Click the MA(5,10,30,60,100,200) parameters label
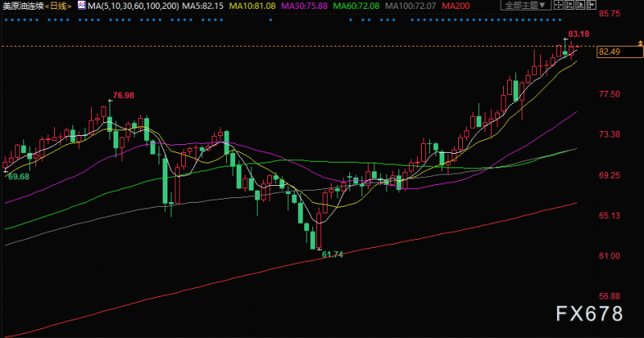Viewport: 644px width, 338px height. pyautogui.click(x=134, y=6)
